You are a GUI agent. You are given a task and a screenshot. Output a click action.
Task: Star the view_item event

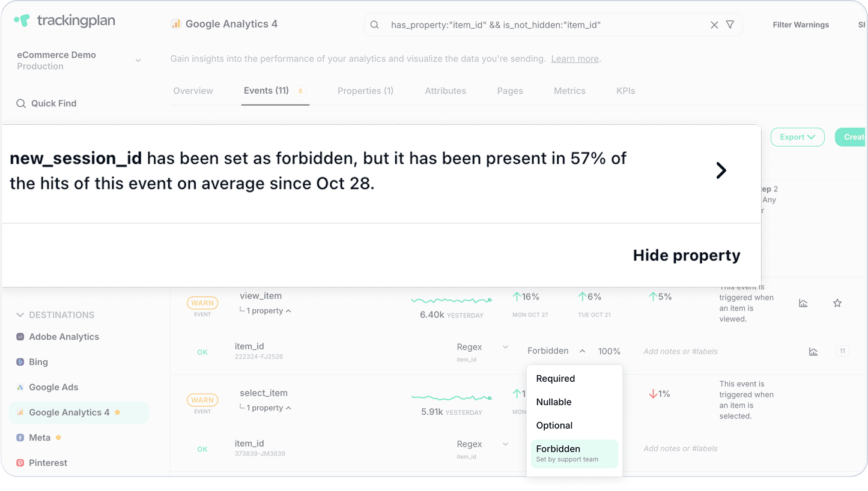(x=837, y=303)
